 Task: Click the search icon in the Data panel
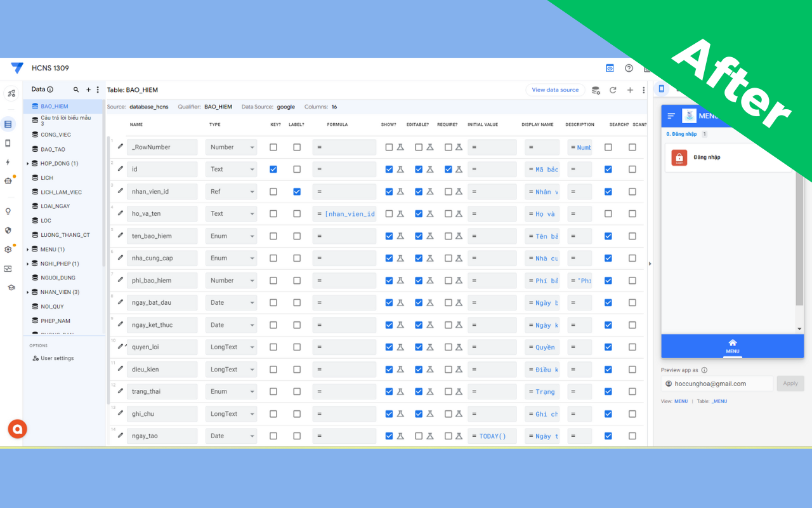pyautogui.click(x=75, y=89)
